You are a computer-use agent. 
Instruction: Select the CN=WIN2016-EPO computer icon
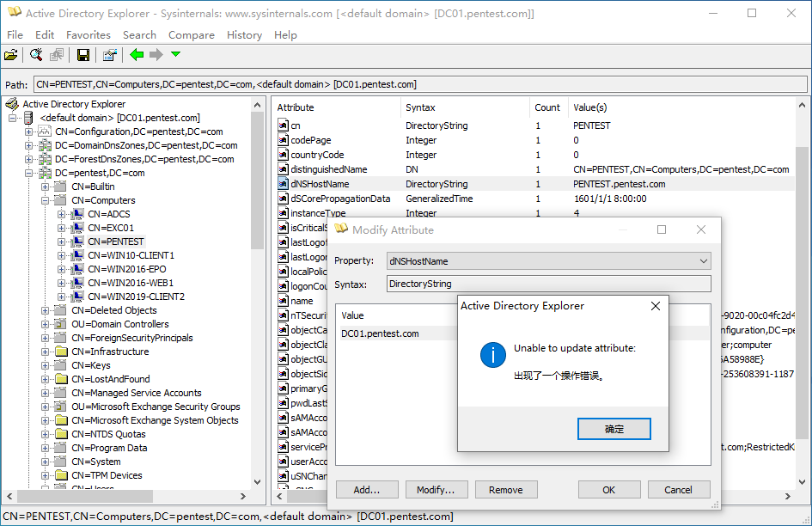(77, 269)
